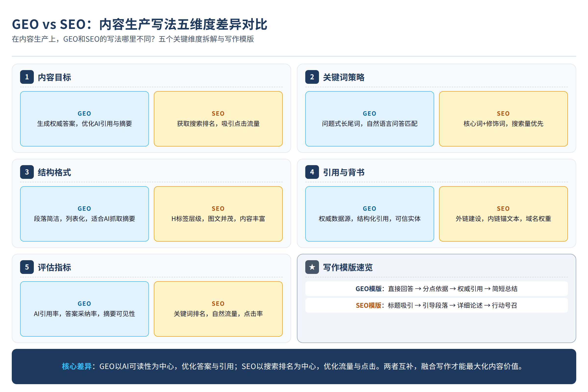Select SEO card 外链建设，内链锚文本，域名权重
This screenshot has height=392, width=588.
pyautogui.click(x=503, y=214)
